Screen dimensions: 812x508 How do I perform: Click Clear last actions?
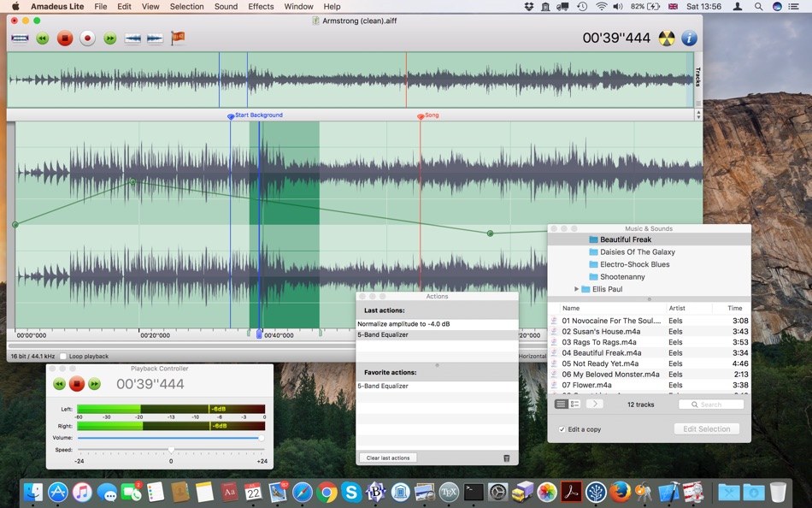coord(387,458)
